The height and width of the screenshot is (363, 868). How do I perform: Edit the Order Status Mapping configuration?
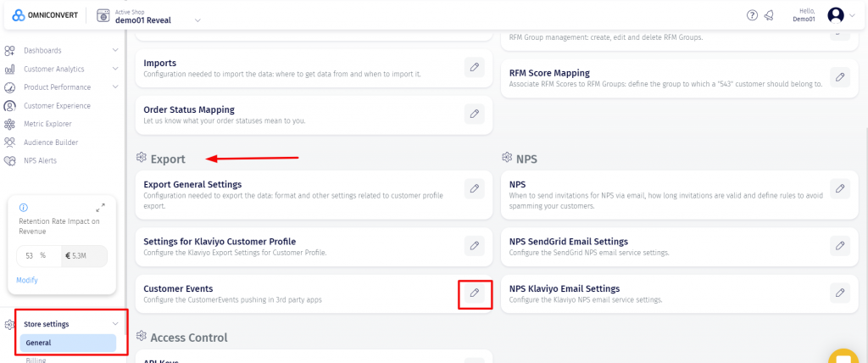click(x=475, y=114)
